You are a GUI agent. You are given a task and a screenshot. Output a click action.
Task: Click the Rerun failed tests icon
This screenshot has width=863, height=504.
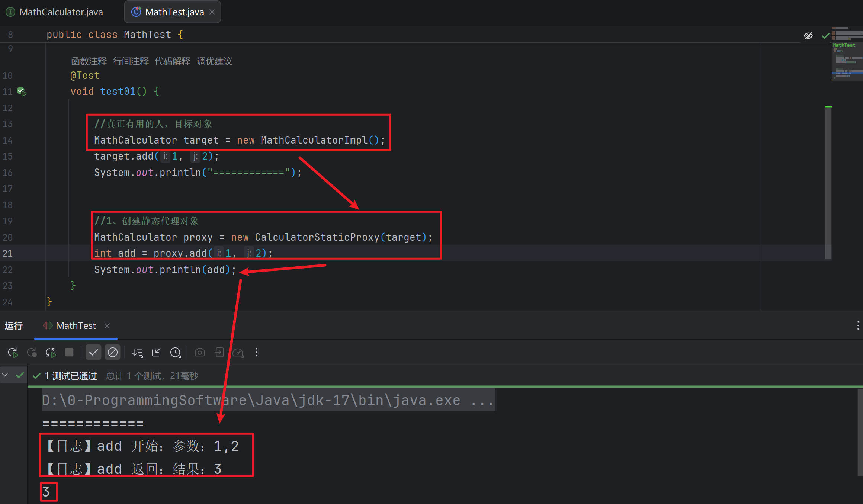(32, 352)
